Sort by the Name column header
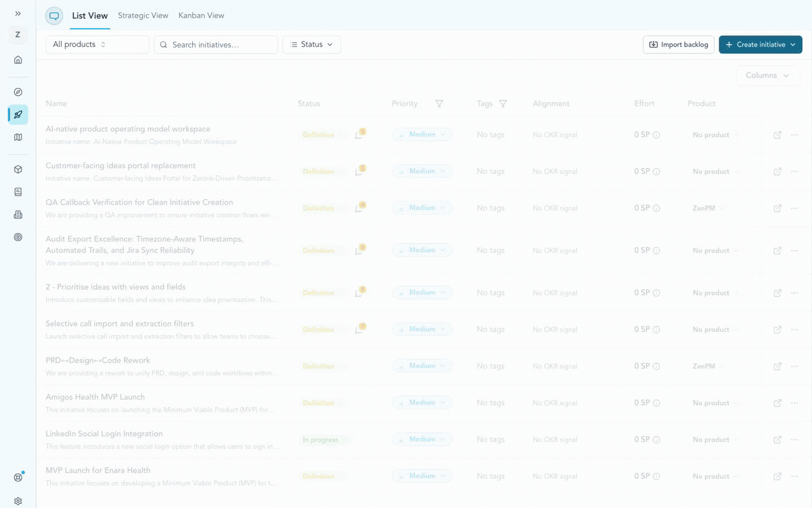 point(56,104)
